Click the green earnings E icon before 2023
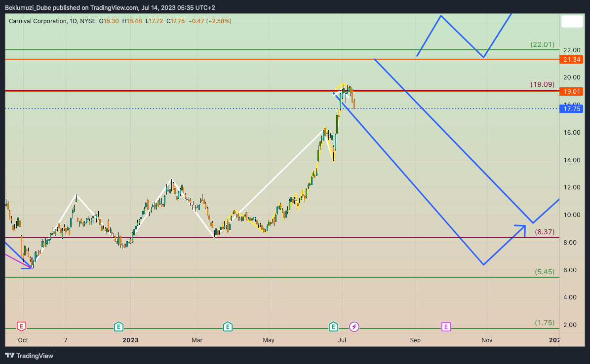Viewport: 590px width, 364px height. coord(118,327)
